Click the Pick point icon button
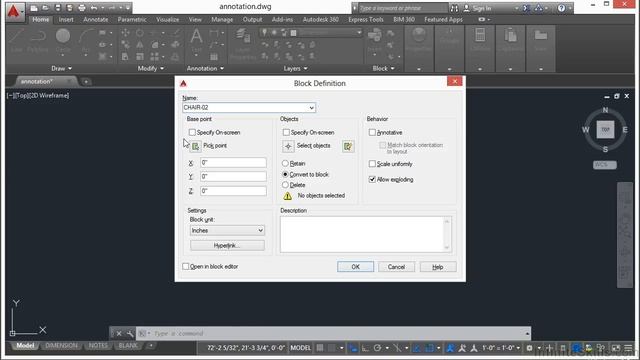The image size is (640, 360). coord(196,146)
